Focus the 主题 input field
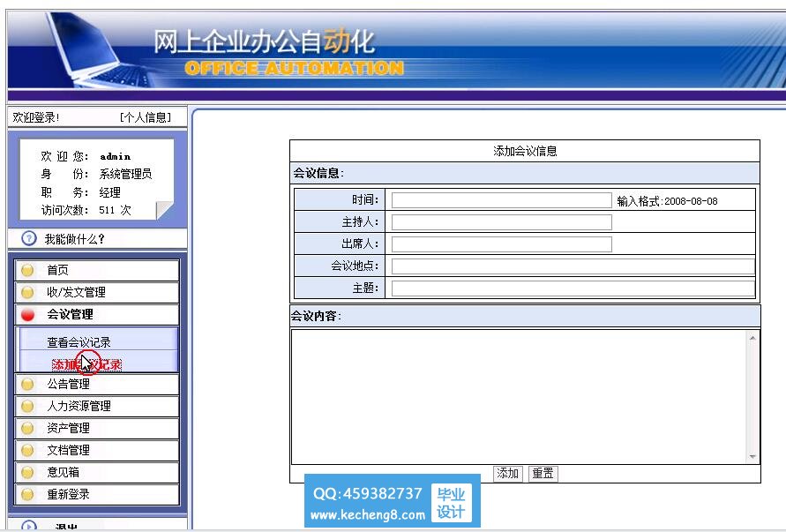 point(573,288)
